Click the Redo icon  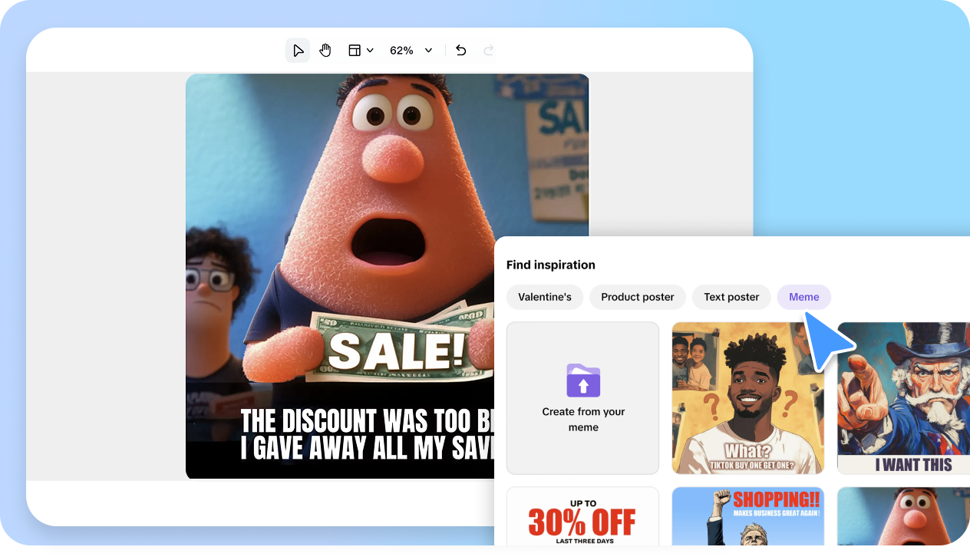488,50
